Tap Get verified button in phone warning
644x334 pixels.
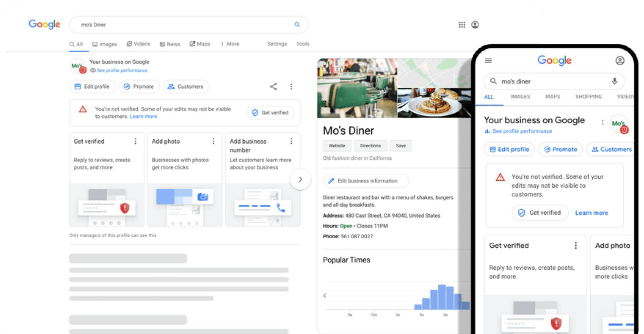point(540,213)
